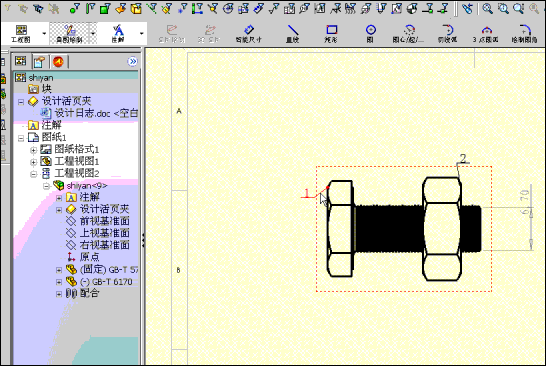The image size is (546, 366).
Task: Click the Zoom to Fit magnifier icon
Action: [488, 8]
